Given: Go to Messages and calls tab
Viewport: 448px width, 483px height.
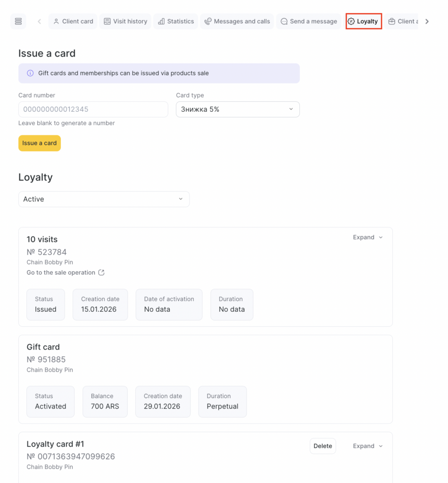Looking at the screenshot, I should coord(237,21).
